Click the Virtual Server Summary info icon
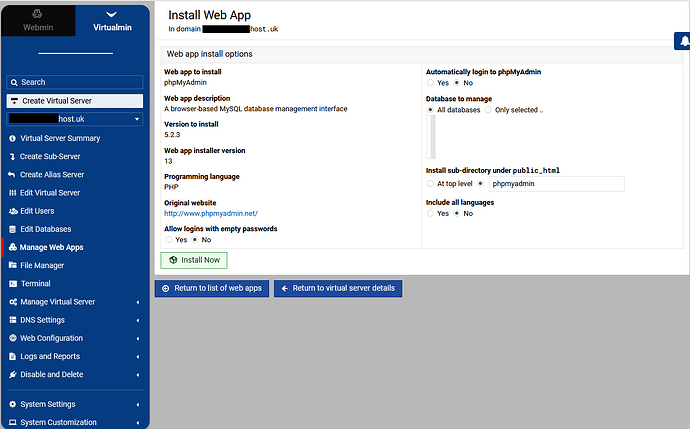Screen dimensions: 690x429 [12, 138]
